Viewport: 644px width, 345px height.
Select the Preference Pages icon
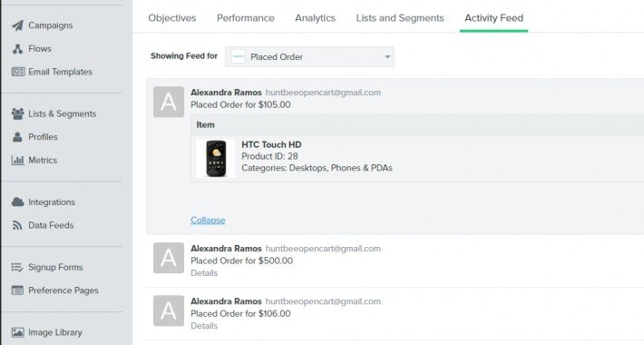click(17, 291)
